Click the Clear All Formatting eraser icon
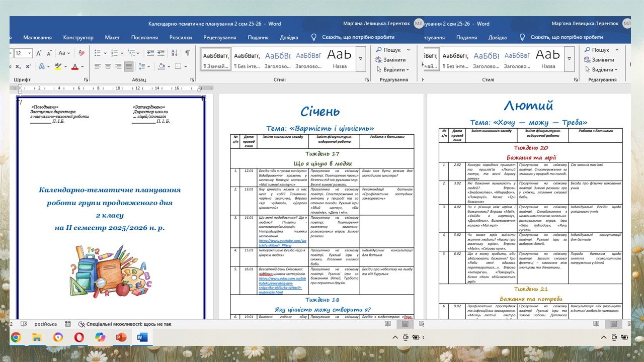The image size is (644, 362). coord(82,53)
